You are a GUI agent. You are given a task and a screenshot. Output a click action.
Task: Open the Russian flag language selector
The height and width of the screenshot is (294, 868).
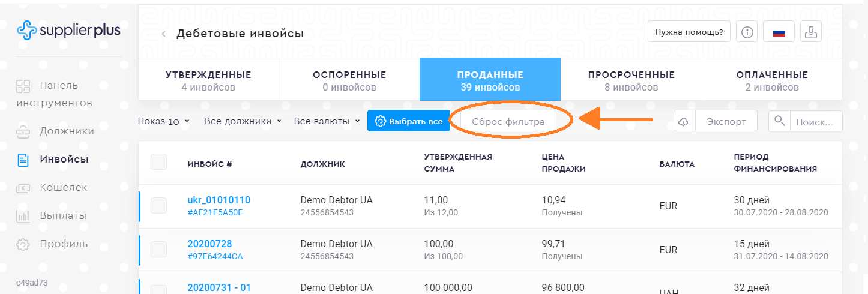[x=779, y=32]
